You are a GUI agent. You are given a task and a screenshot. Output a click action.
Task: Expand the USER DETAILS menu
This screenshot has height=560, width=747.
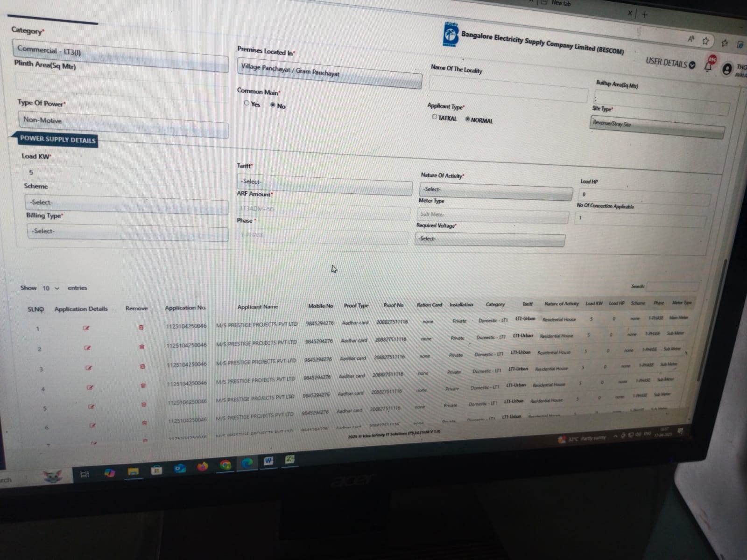pos(670,63)
